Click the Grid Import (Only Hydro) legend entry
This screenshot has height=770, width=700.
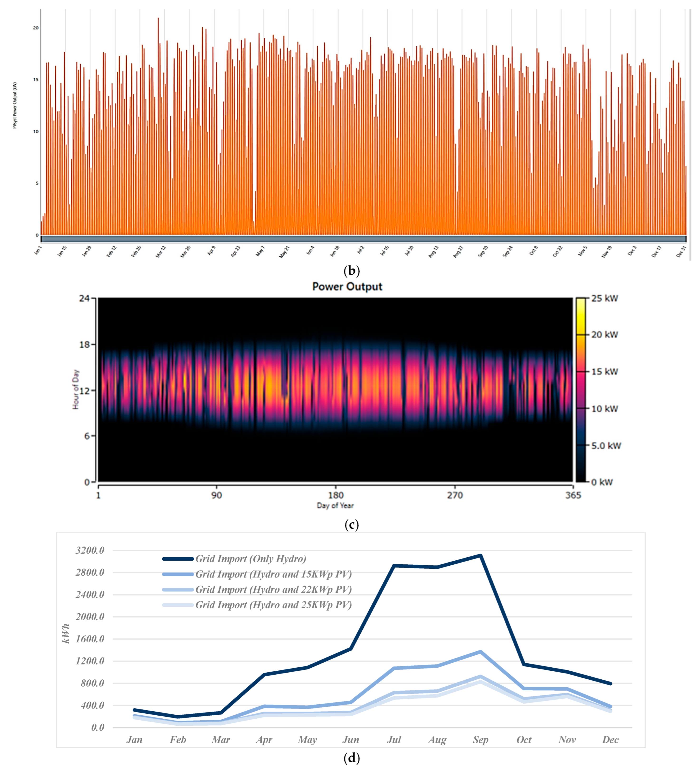[x=250, y=559]
